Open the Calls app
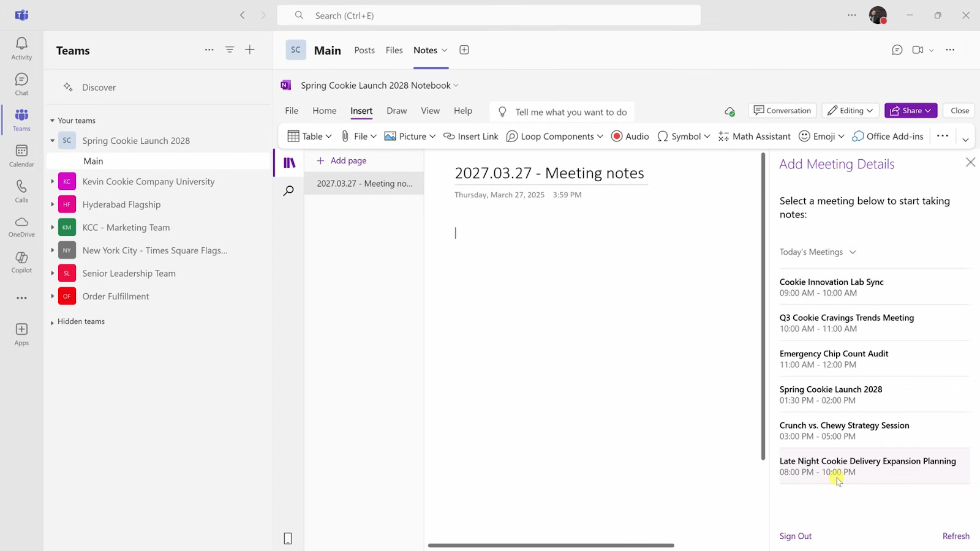This screenshot has height=551, width=980. pyautogui.click(x=21, y=191)
